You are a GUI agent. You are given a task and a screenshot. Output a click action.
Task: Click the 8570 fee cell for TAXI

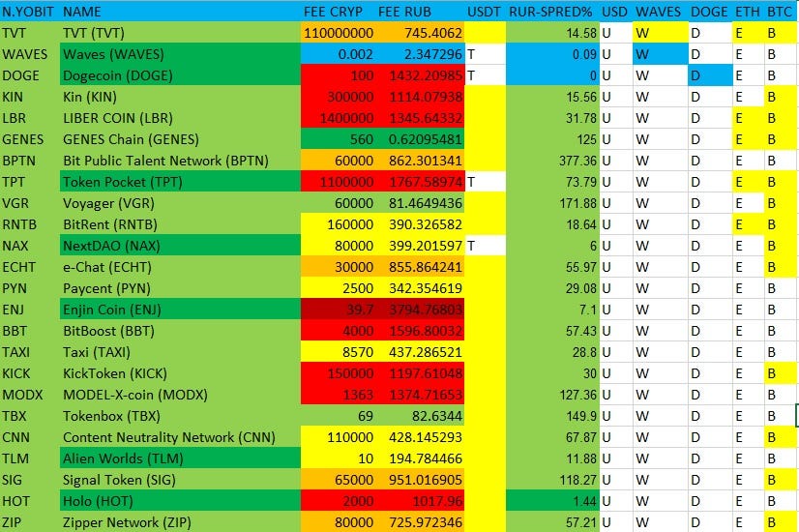click(338, 352)
